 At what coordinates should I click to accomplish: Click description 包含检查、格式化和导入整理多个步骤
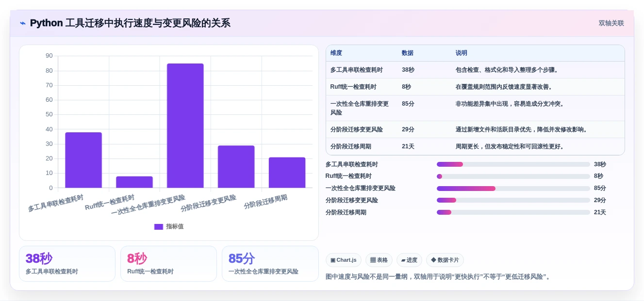(508, 70)
